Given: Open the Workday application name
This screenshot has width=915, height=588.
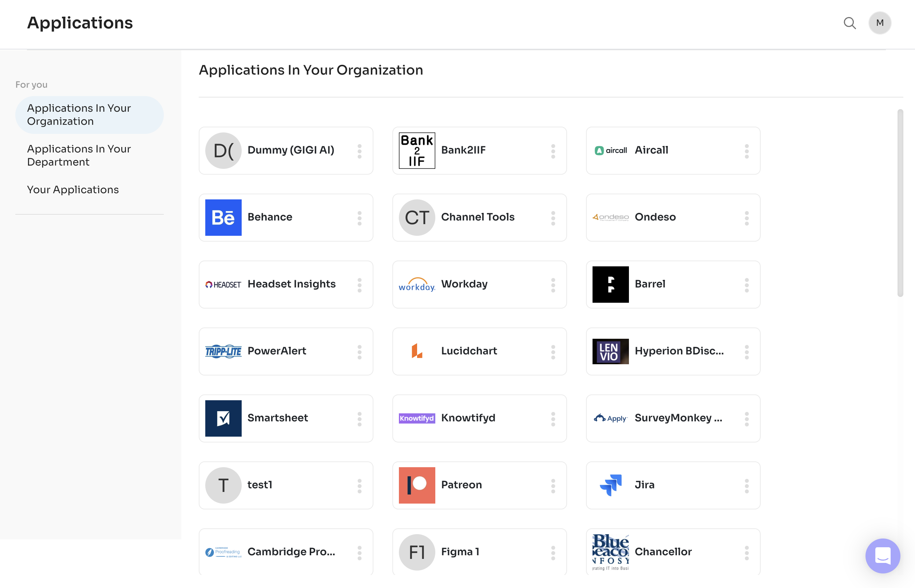Looking at the screenshot, I should pyautogui.click(x=464, y=284).
